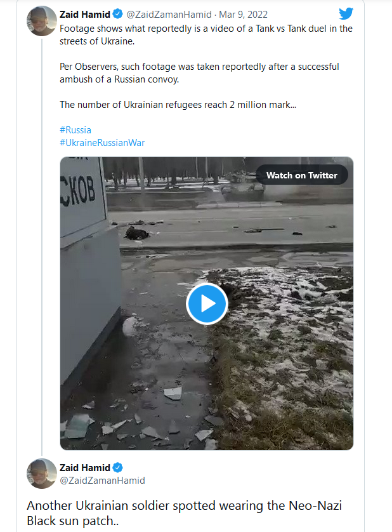Click the refugees reach 2 million sentence
This screenshot has height=532, width=392.
178,105
